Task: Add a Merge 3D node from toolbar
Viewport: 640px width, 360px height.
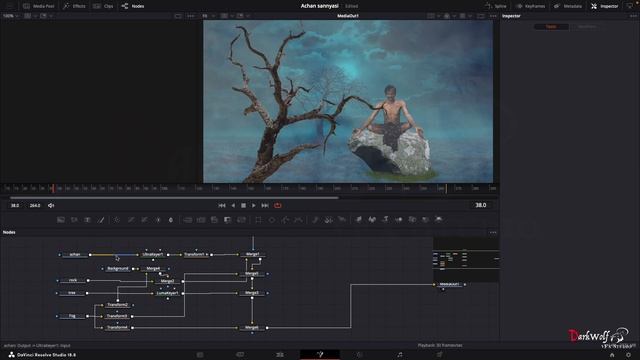Action: point(399,220)
